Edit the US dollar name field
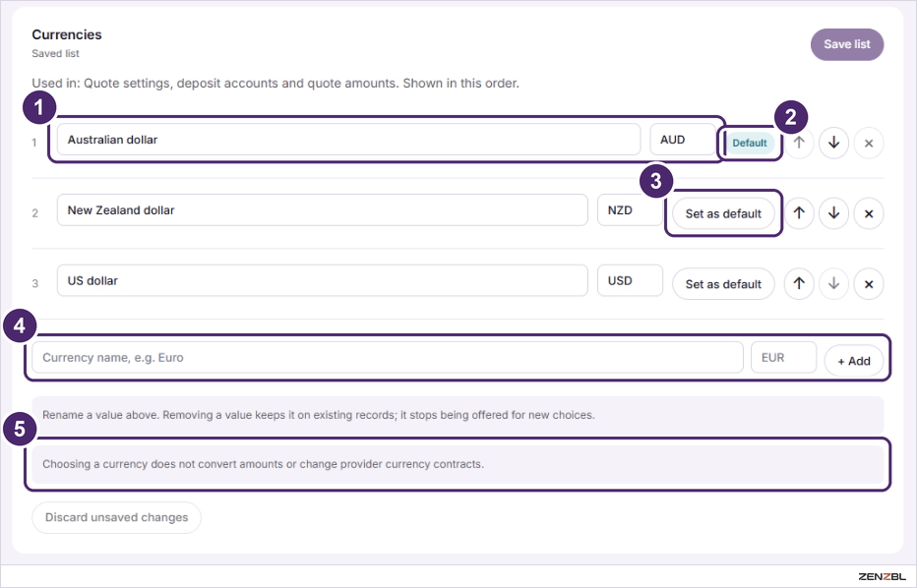 323,280
